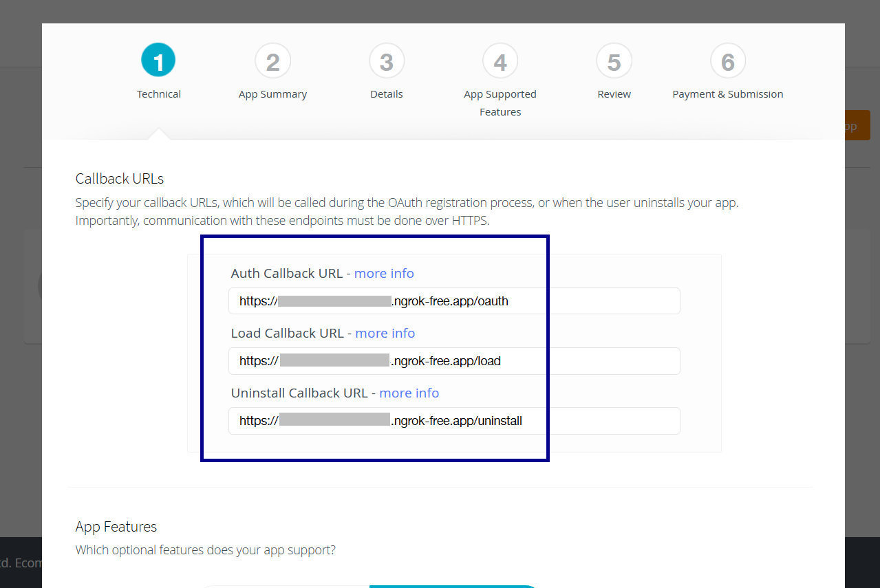Click the "Uninstall Callback URL" field label
880x588 pixels.
pos(299,393)
